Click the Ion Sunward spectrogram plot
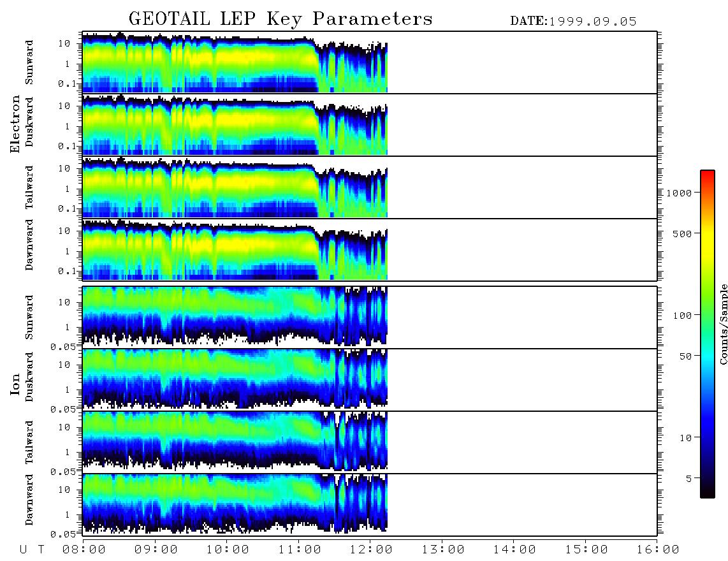 370,317
